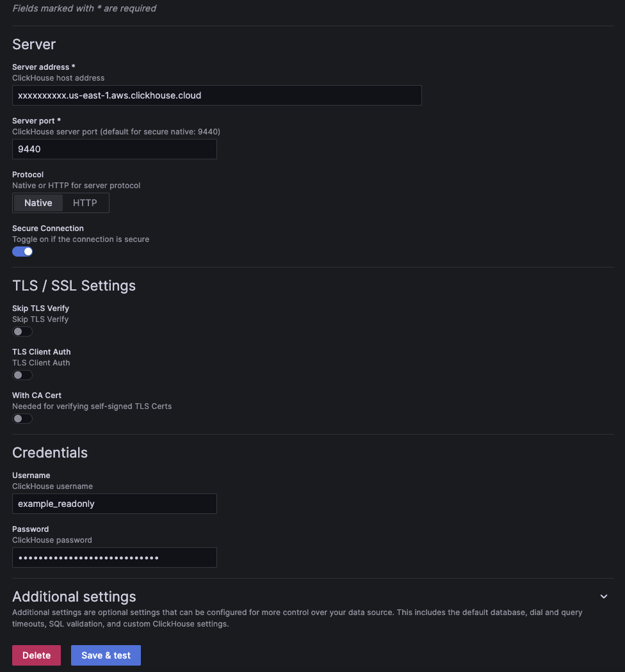This screenshot has height=672, width=625.
Task: Click the TLS / SSL Settings heading
Action: 74,285
